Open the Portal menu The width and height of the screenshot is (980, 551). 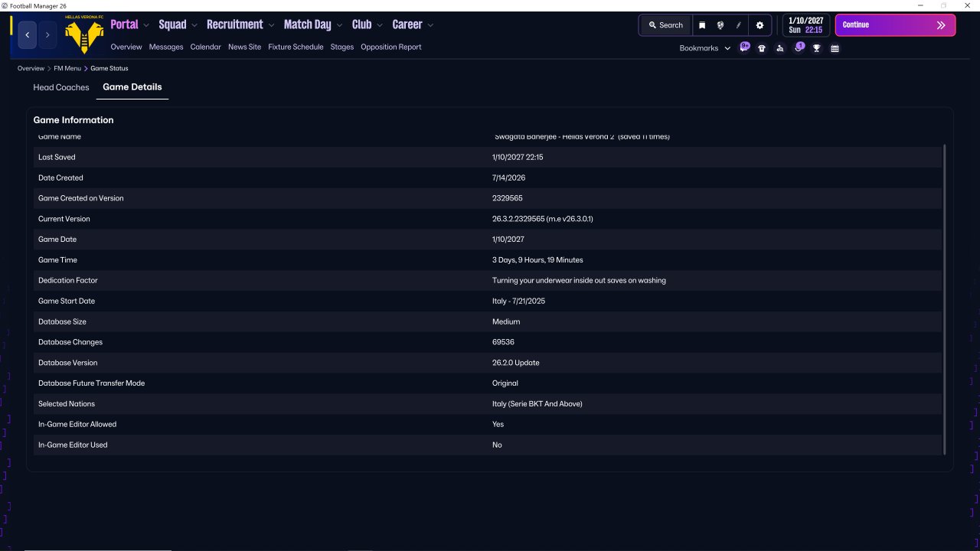click(124, 24)
